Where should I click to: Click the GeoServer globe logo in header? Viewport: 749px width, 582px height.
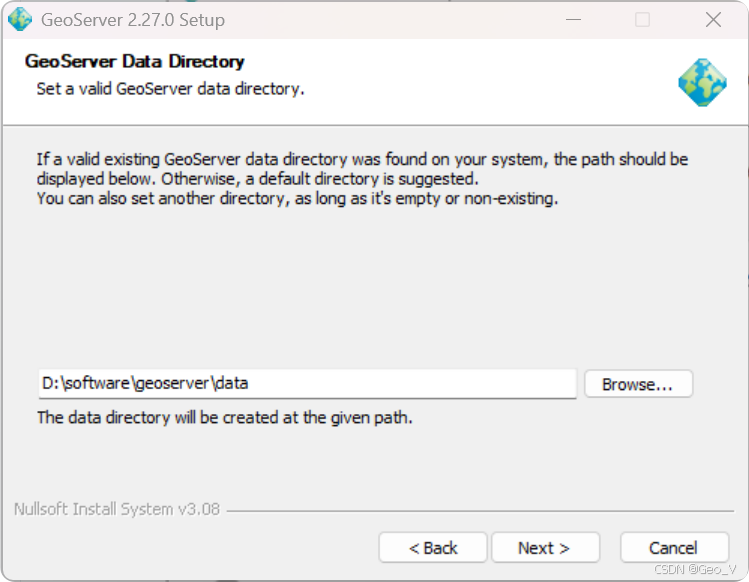[702, 82]
